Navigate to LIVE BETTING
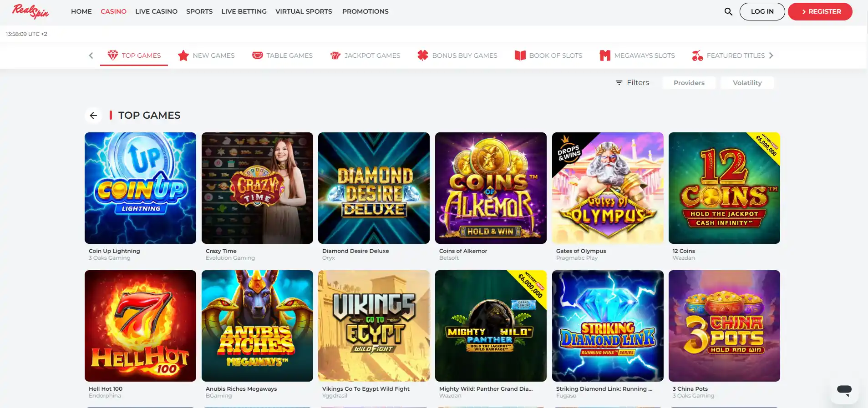The image size is (868, 408). (244, 11)
